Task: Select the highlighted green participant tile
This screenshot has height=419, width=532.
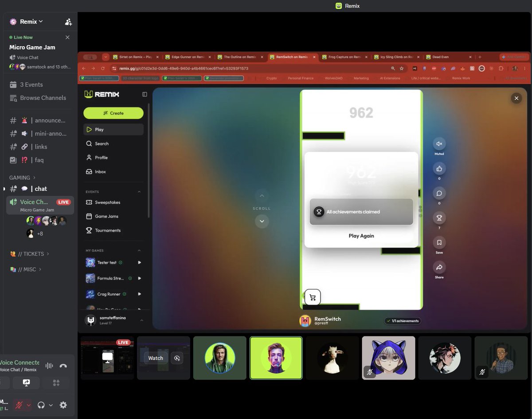Action: [276, 358]
